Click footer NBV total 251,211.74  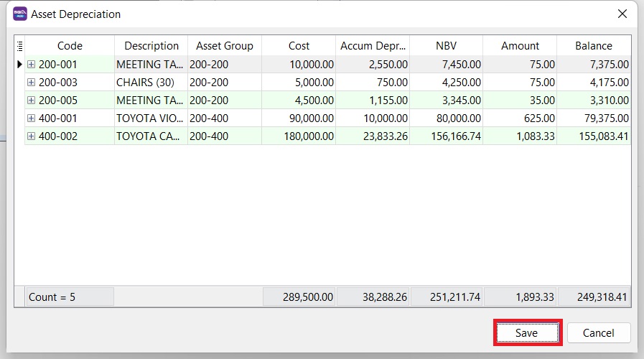pos(447,297)
